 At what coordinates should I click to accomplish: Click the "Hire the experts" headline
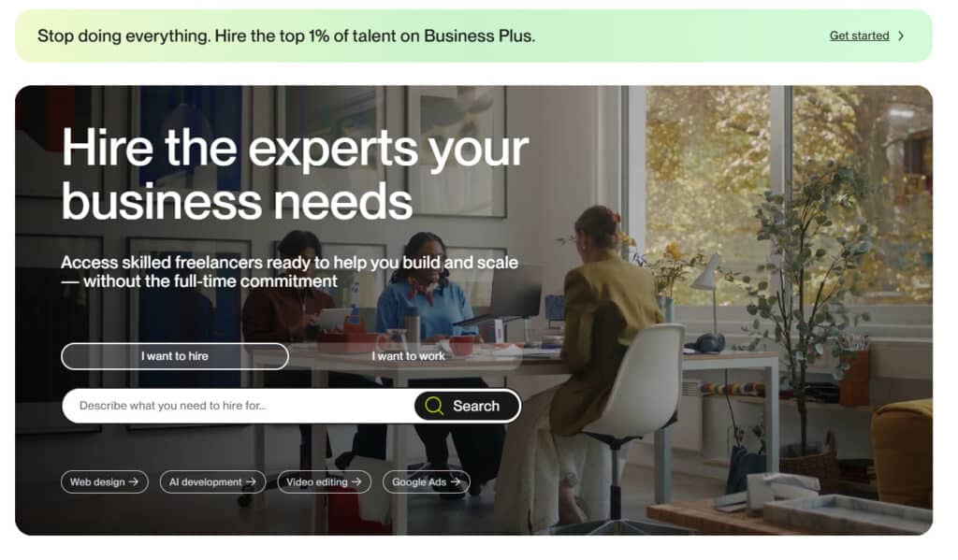(x=295, y=174)
